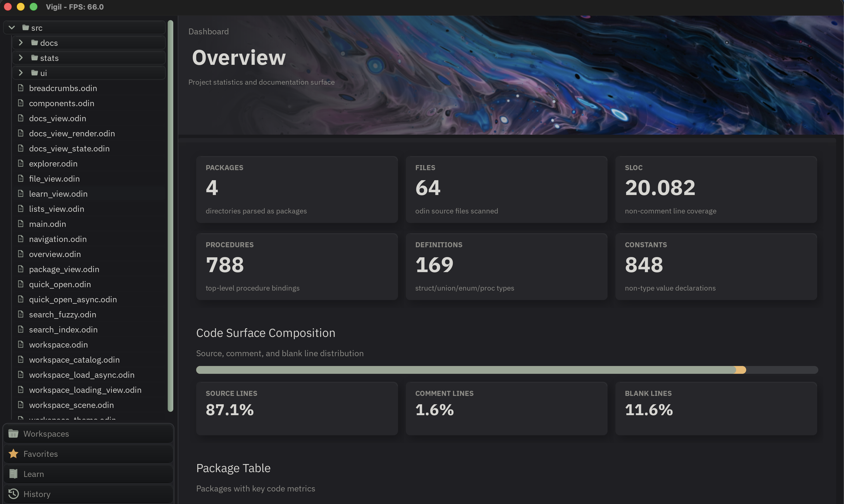Open the History section

pyautogui.click(x=88, y=494)
